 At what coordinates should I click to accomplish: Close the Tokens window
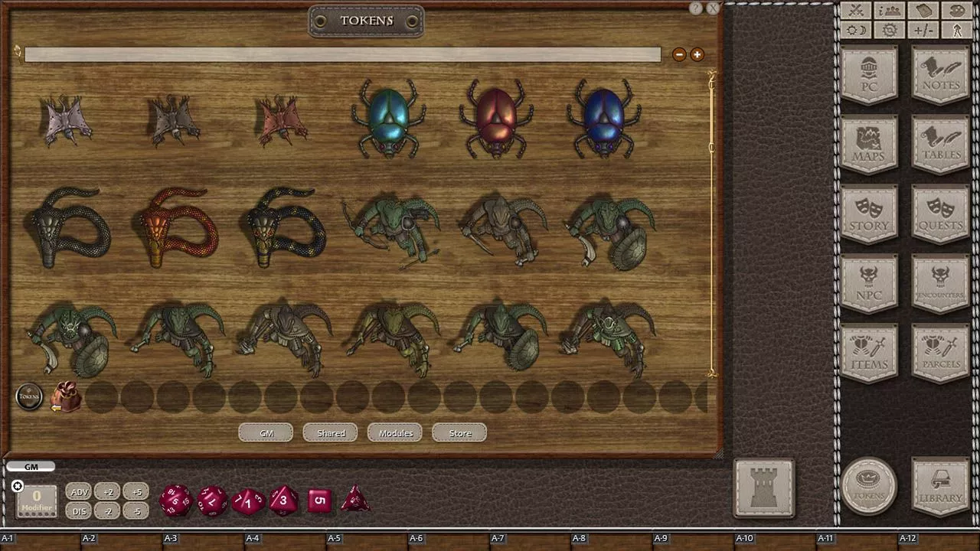coord(713,8)
